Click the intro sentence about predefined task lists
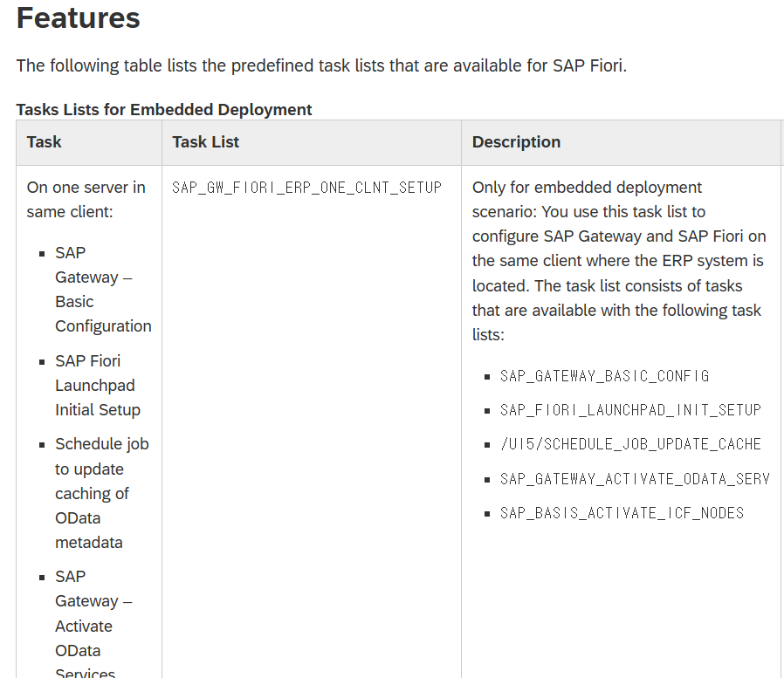 pos(321,66)
